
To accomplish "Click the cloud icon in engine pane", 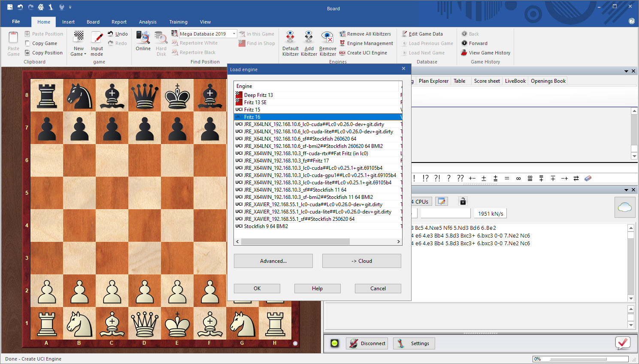I will tap(624, 208).
